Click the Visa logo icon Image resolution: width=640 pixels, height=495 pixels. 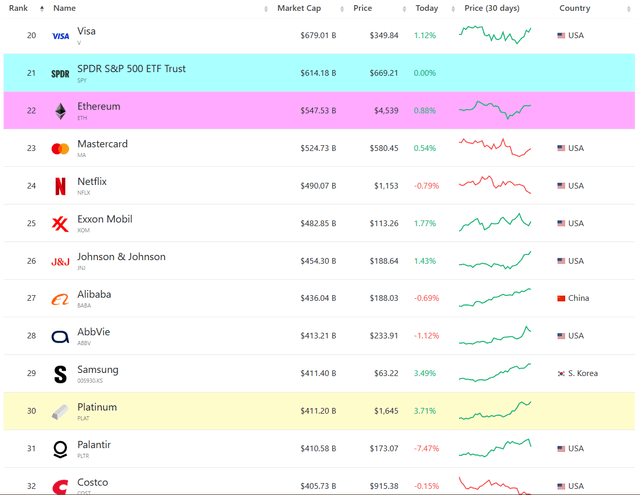coord(60,36)
